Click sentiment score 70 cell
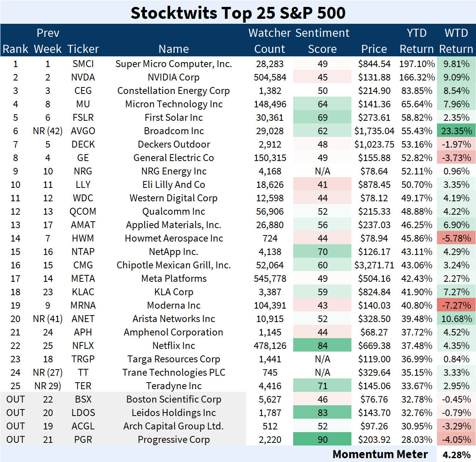This screenshot has height=462, width=476. coord(322,252)
